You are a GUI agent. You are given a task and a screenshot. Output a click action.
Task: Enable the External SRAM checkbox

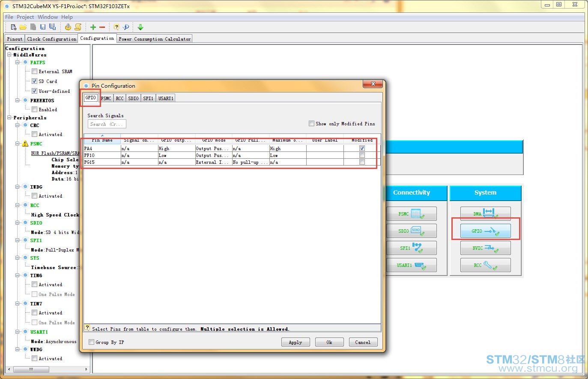[x=34, y=71]
